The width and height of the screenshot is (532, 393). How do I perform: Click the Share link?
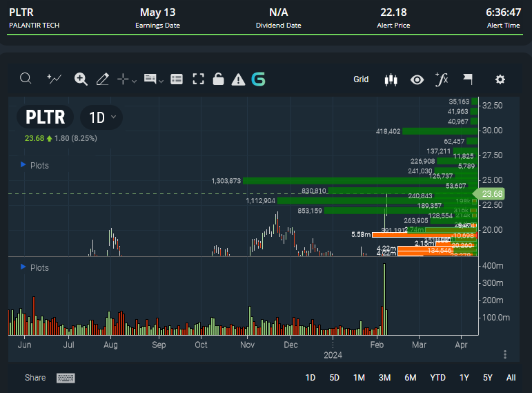click(x=35, y=378)
